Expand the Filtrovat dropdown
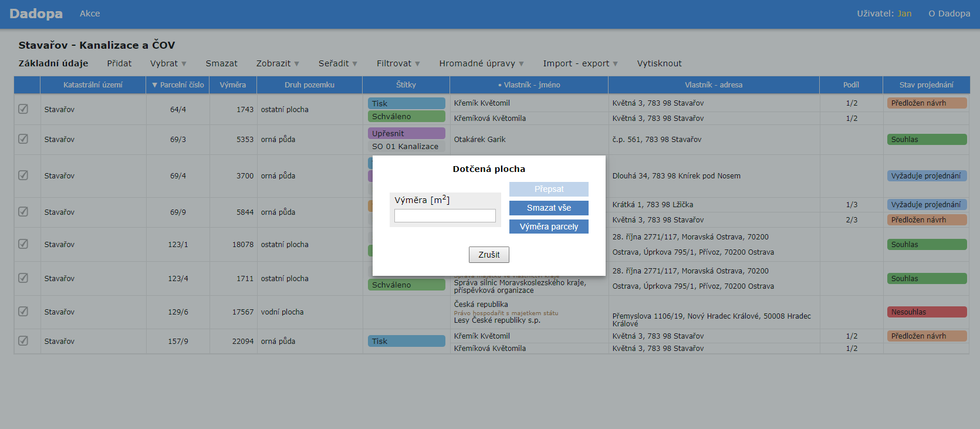This screenshot has width=980, height=429. [x=398, y=63]
